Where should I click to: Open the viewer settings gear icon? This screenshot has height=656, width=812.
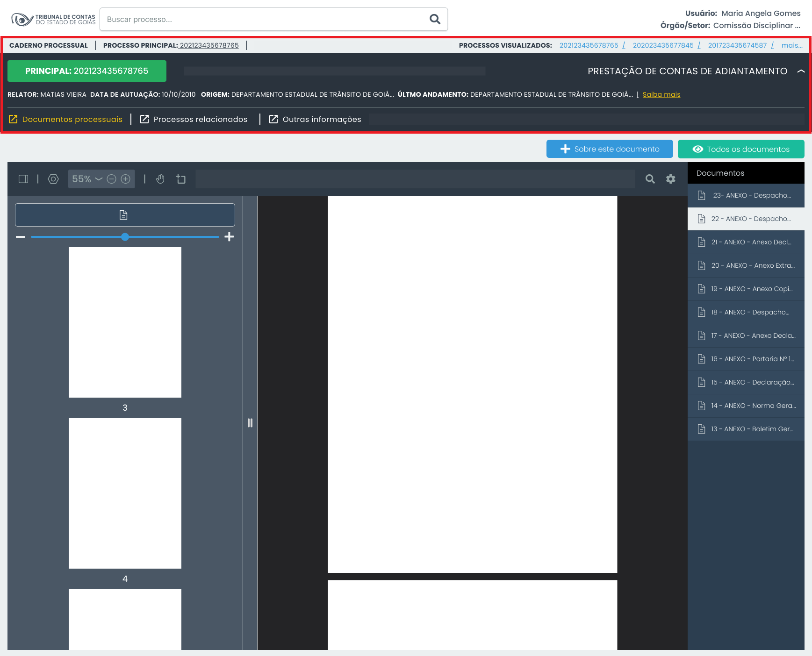coord(671,179)
